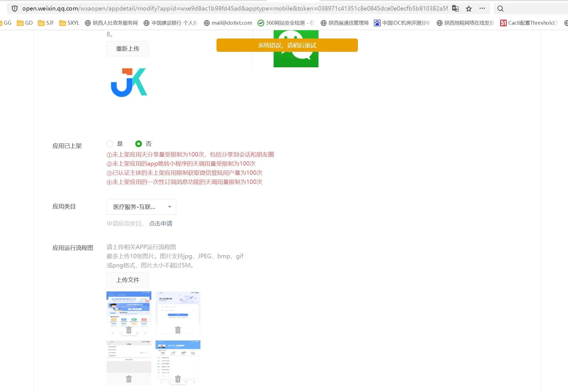Click the uploaded JK app logo image
Screen dimensions: 568x392
(x=129, y=83)
